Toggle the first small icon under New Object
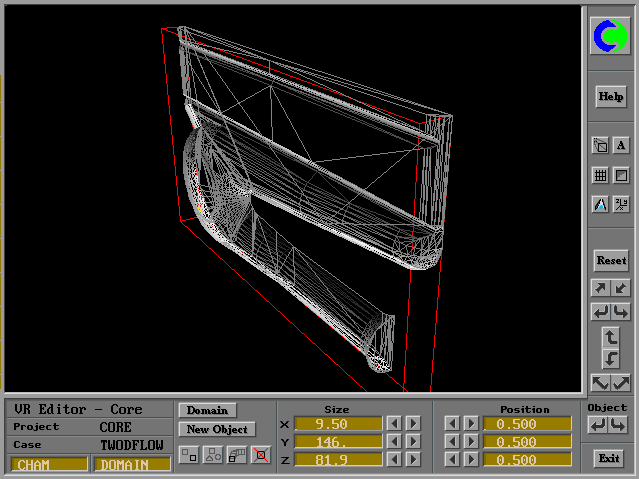The image size is (639, 479). click(189, 455)
